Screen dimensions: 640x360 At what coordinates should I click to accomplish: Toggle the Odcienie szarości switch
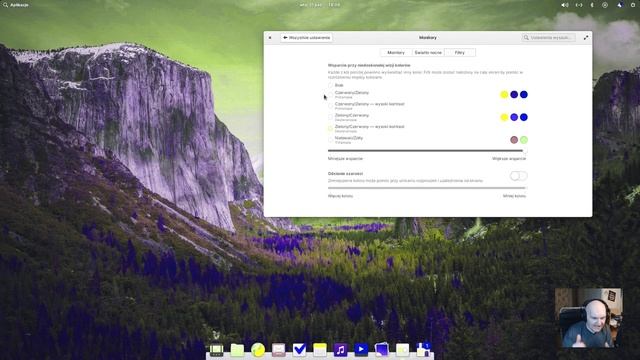pos(518,176)
